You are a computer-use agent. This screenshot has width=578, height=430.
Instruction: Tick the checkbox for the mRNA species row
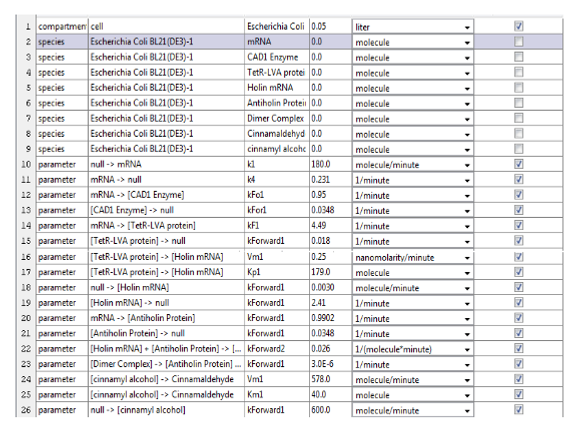click(518, 42)
